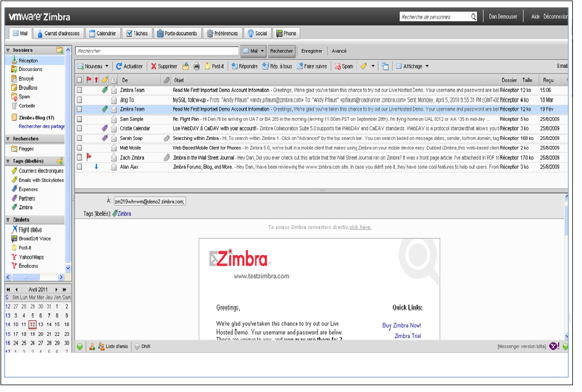Refresh mail with Actualiser
The height and width of the screenshot is (392, 582).
tap(129, 67)
